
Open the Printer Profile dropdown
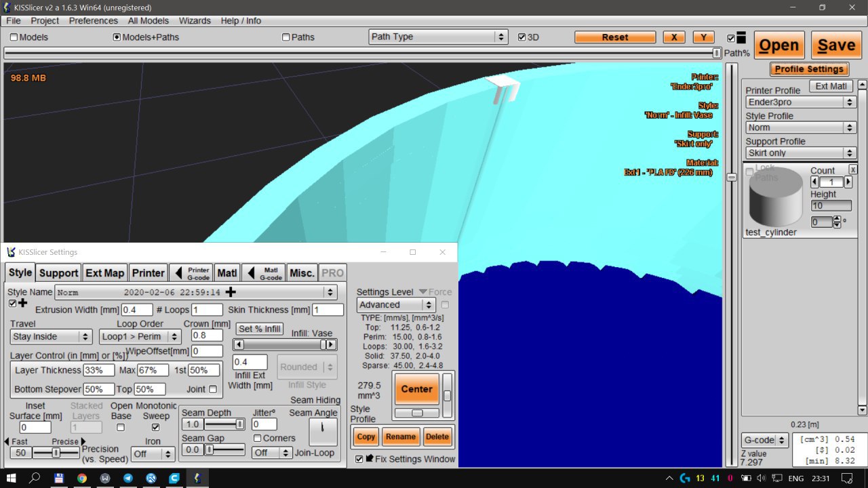point(801,102)
